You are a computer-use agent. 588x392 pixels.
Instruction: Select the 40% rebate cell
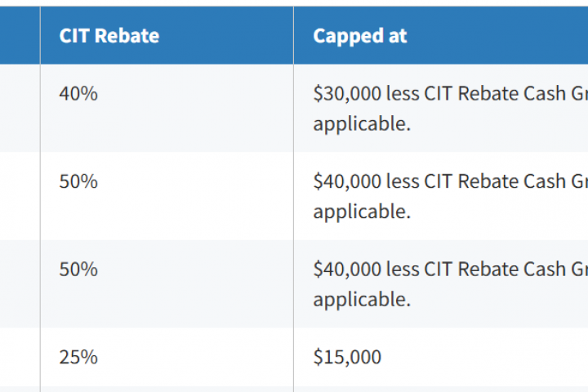point(78,94)
